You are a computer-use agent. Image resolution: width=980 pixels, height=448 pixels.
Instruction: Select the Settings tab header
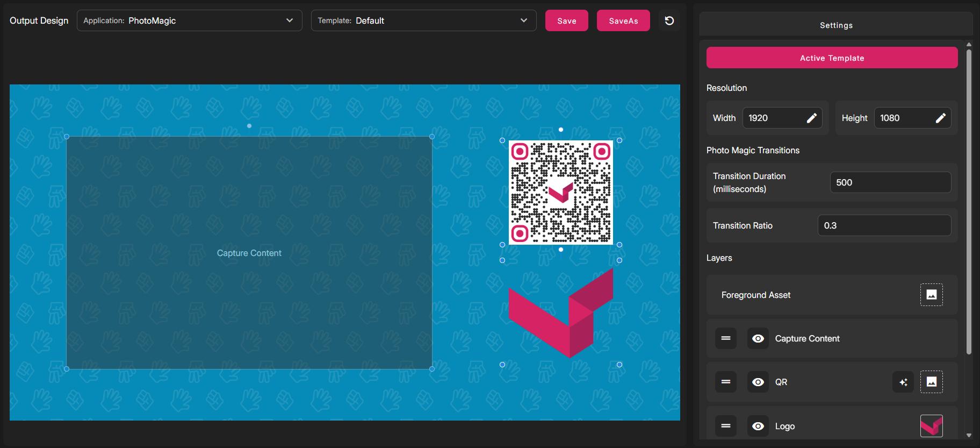click(836, 25)
